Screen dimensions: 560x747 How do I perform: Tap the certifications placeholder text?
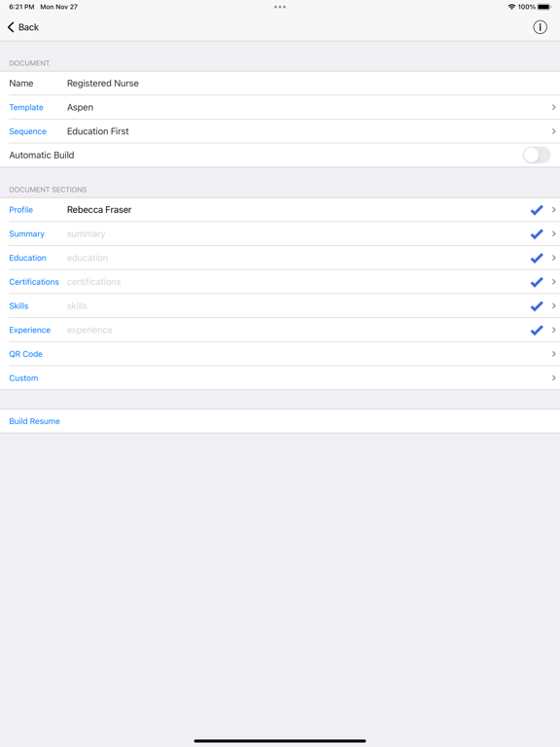pyautogui.click(x=93, y=282)
